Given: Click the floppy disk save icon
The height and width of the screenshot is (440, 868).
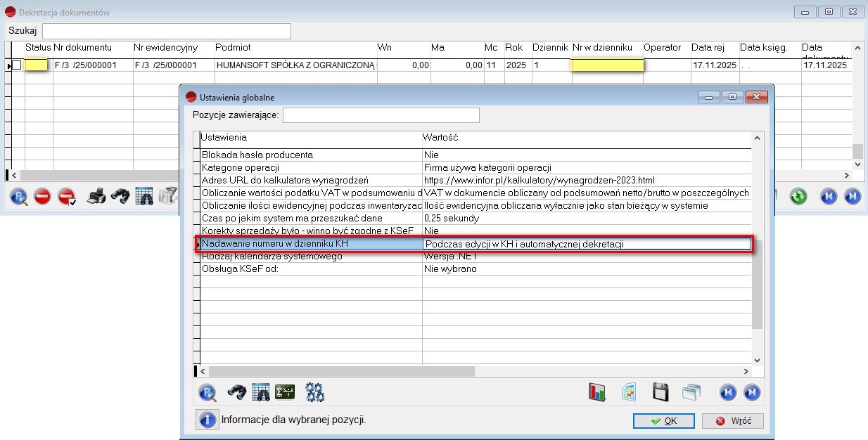Looking at the screenshot, I should point(660,392).
